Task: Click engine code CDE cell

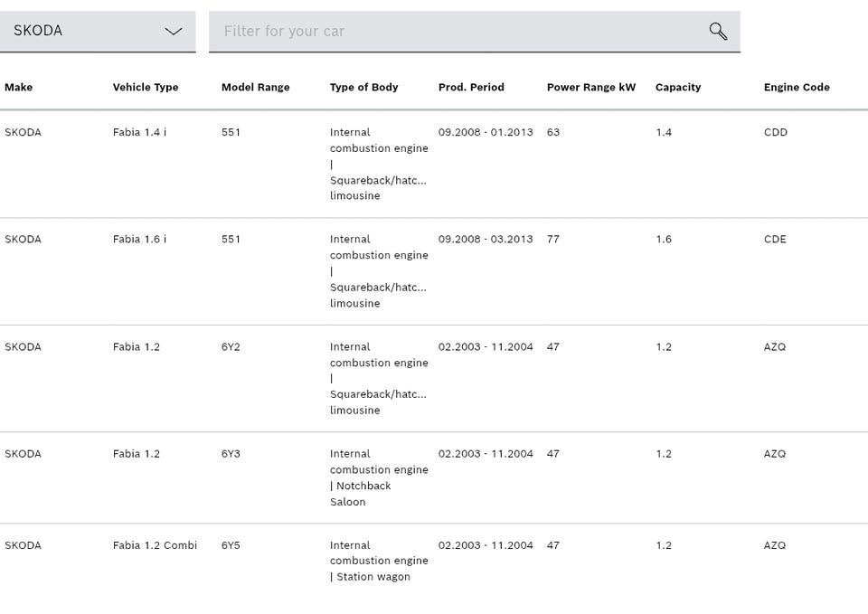Action: (x=775, y=240)
